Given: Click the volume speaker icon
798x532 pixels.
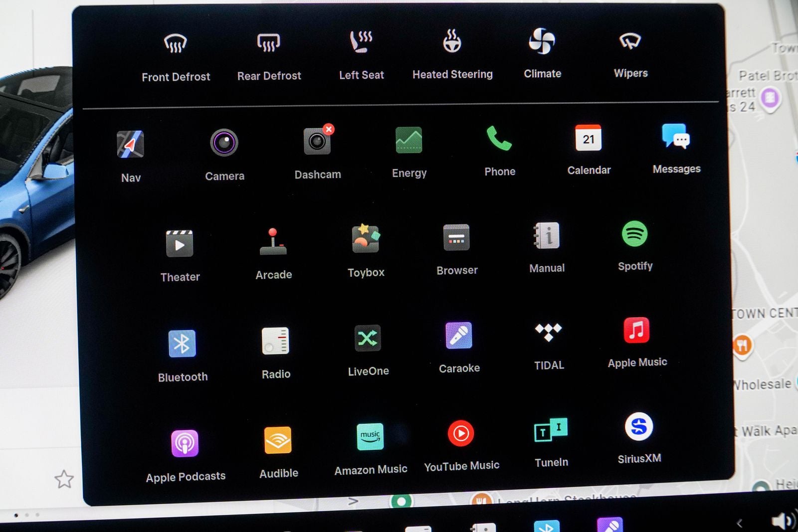Looking at the screenshot, I should (x=782, y=521).
